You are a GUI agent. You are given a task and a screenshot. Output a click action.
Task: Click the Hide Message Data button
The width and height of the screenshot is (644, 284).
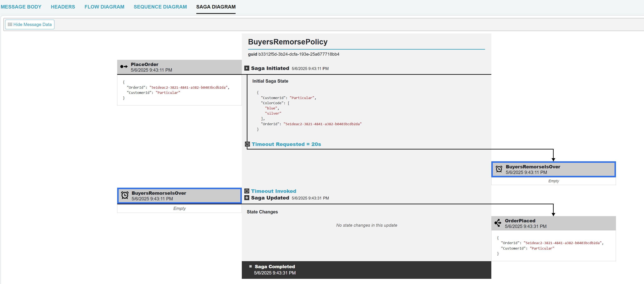pyautogui.click(x=30, y=24)
